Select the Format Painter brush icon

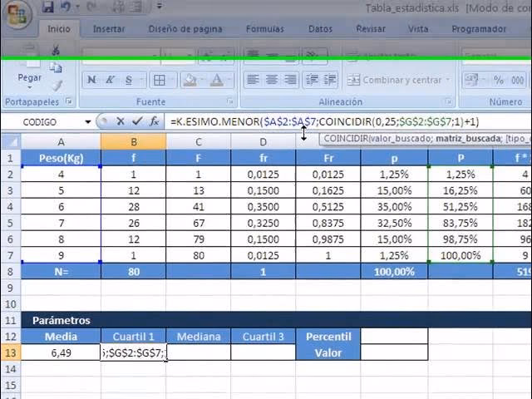coord(57,85)
